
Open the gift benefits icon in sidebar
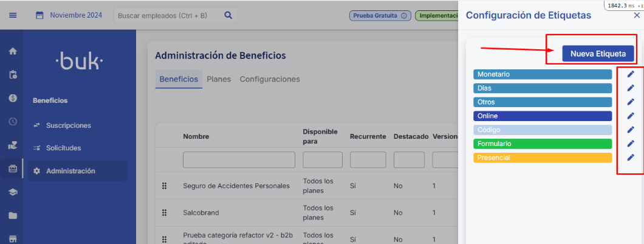[x=13, y=169]
